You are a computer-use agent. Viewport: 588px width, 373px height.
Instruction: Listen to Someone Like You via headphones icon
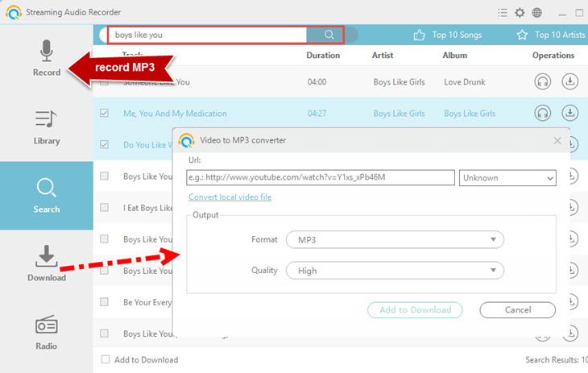pos(542,81)
